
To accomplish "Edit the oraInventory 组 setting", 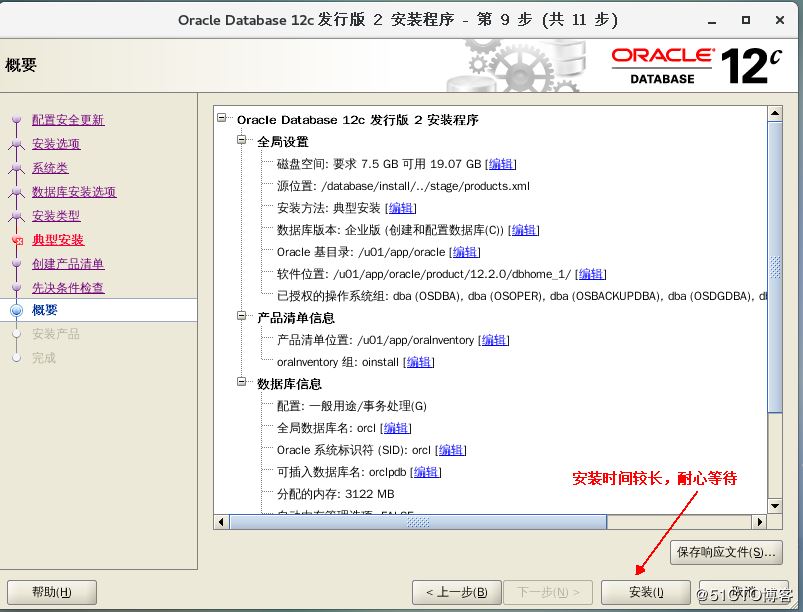I will (x=420, y=362).
